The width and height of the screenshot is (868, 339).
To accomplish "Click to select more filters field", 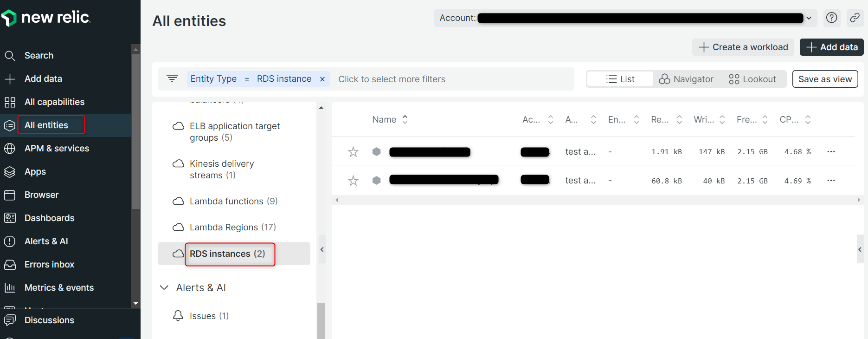I will click(x=392, y=79).
